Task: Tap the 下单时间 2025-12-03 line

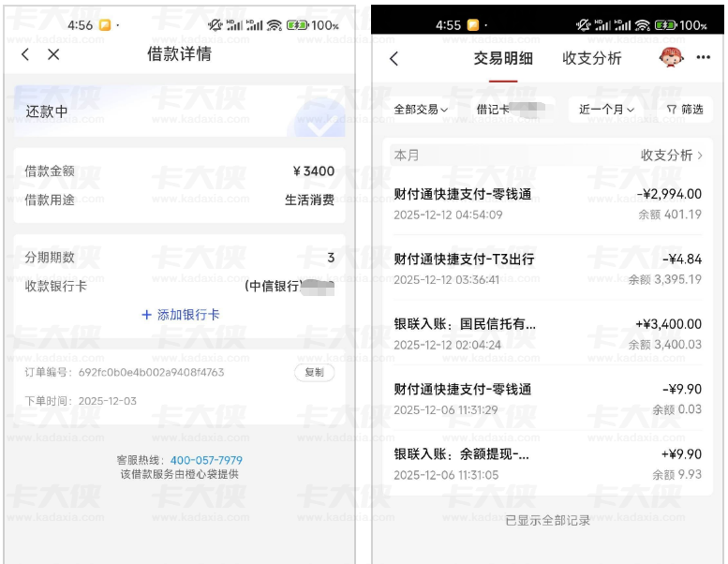Action: click(x=81, y=401)
